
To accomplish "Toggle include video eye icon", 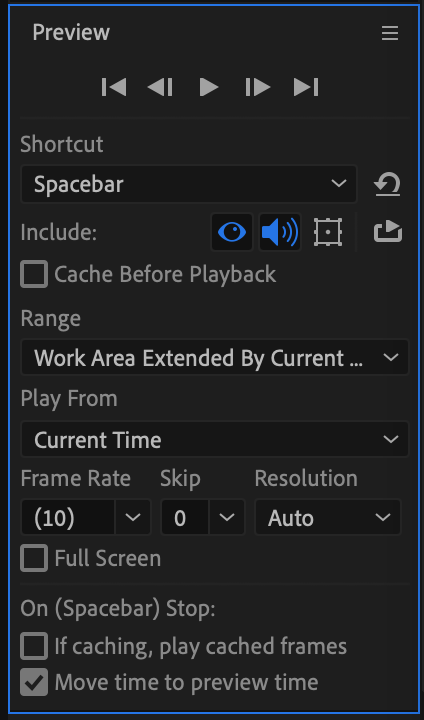I will coord(232,232).
